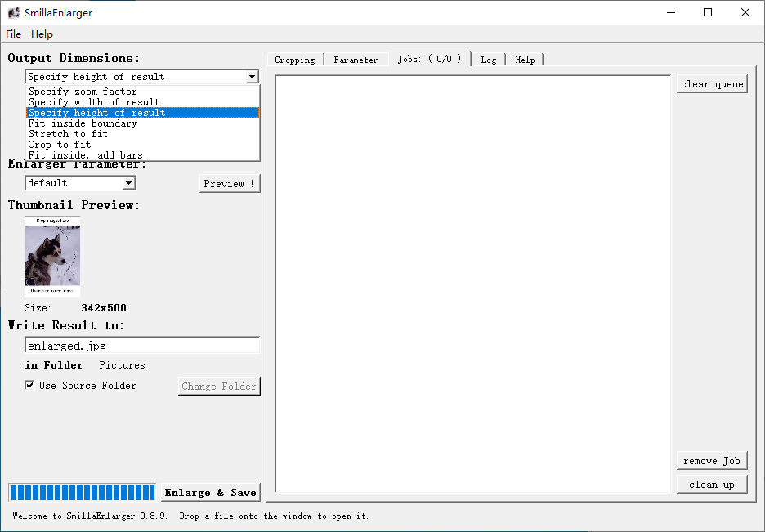Screen dimensions: 765x532
Task: Select Stretch to fit option
Action: [x=68, y=134]
